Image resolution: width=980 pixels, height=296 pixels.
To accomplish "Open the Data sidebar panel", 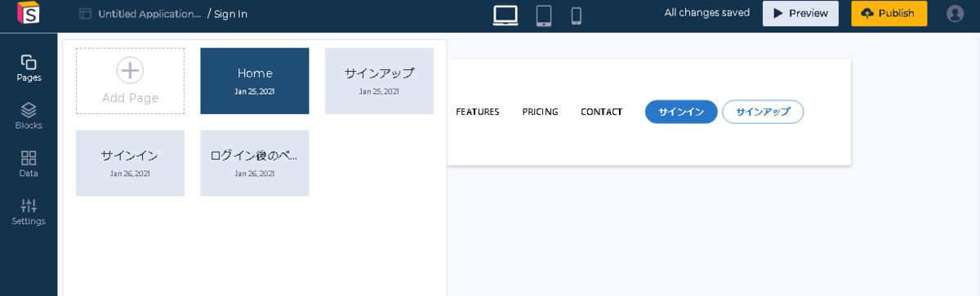I will click(x=29, y=164).
